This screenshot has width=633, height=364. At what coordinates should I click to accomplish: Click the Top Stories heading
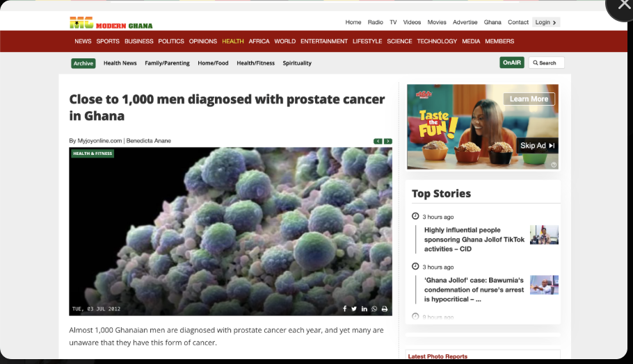tap(441, 194)
